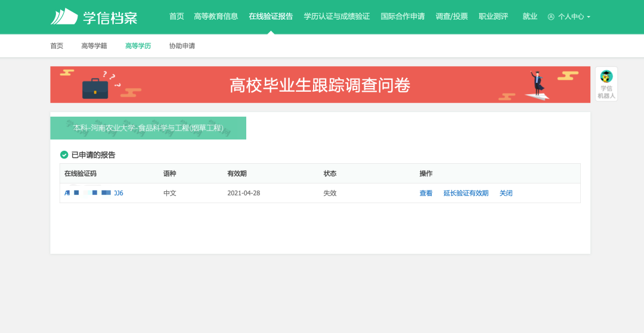Click the 学信档案 logo icon
644x333 pixels.
(x=64, y=17)
